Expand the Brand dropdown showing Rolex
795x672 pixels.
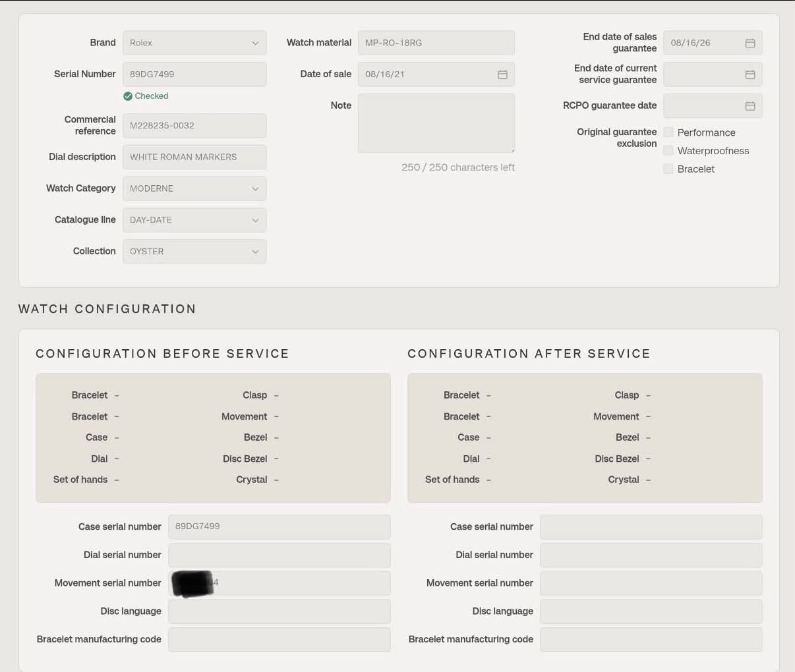(194, 43)
